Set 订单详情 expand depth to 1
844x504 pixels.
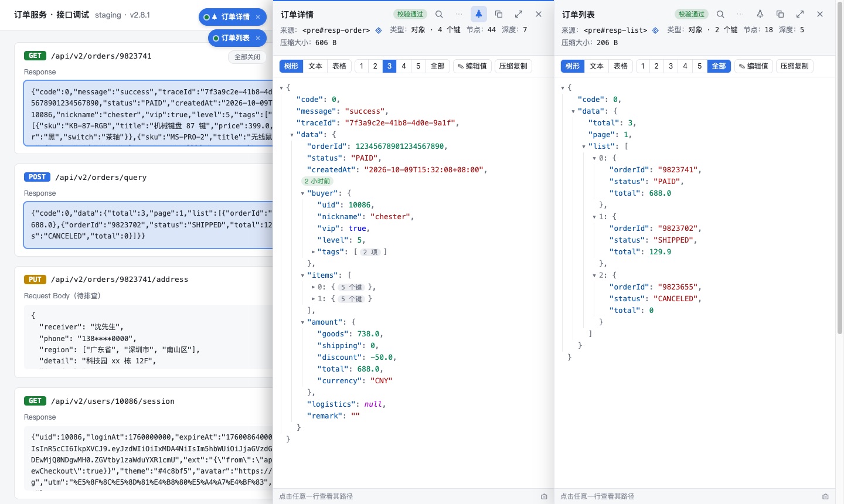[x=362, y=66]
